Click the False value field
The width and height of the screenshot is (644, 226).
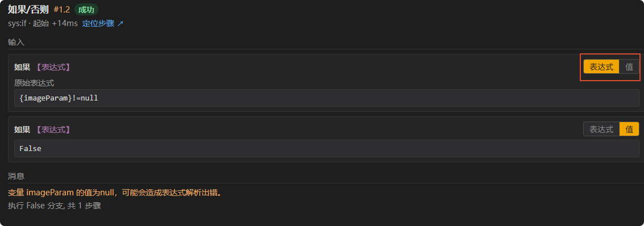326,148
